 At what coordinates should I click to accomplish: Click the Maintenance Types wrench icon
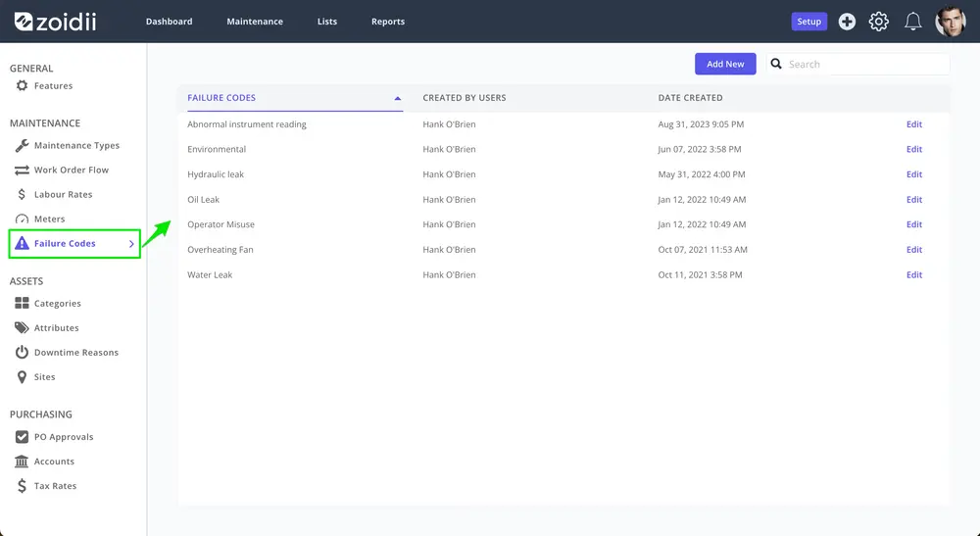[22, 146]
